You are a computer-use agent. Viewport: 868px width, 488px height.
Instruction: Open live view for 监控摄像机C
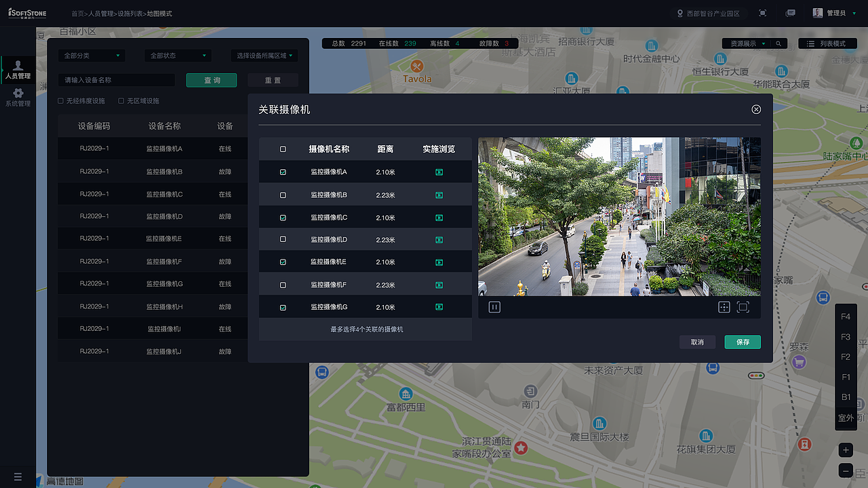[439, 218]
